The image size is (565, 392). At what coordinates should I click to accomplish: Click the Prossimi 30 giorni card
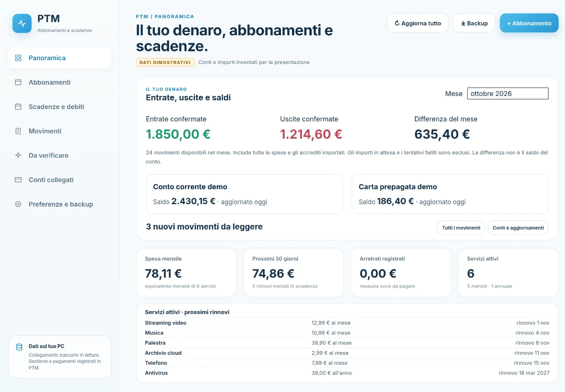click(x=294, y=272)
